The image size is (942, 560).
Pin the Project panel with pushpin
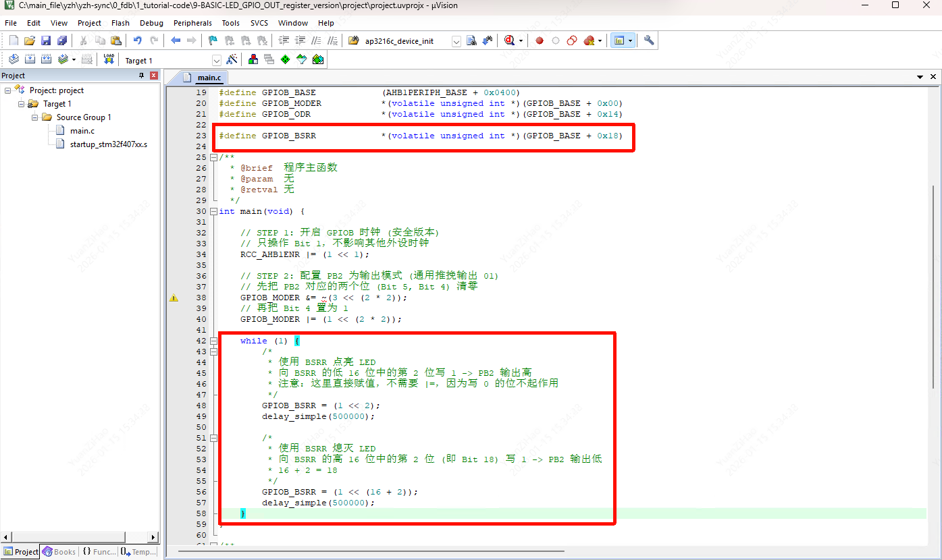(x=142, y=76)
